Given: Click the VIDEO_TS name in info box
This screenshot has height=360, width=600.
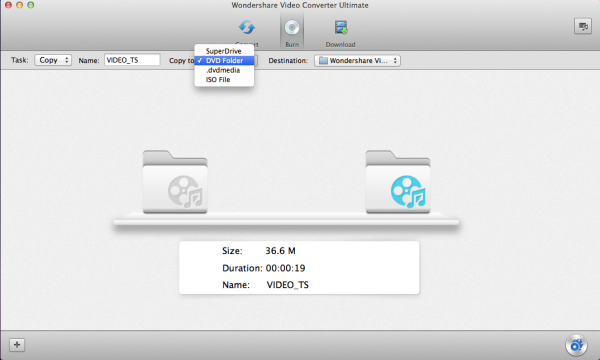Looking at the screenshot, I should pyautogui.click(x=288, y=285).
